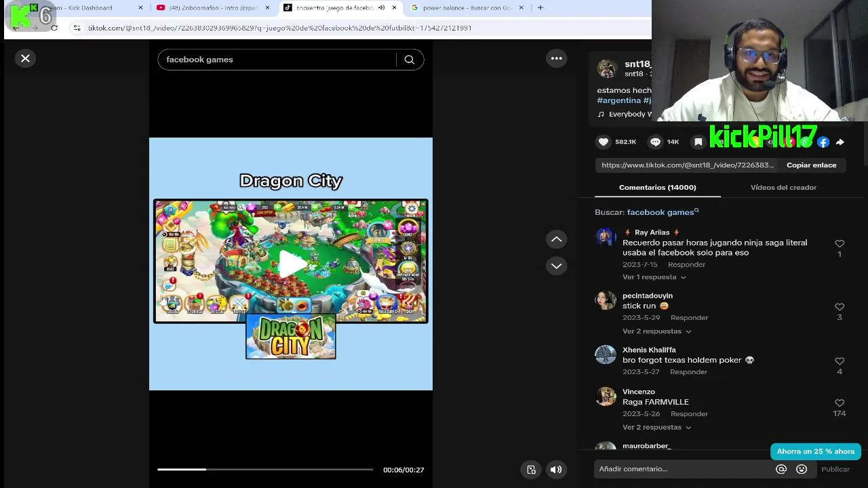The image size is (868, 488).
Task: Click the video progress bar
Action: (264, 469)
